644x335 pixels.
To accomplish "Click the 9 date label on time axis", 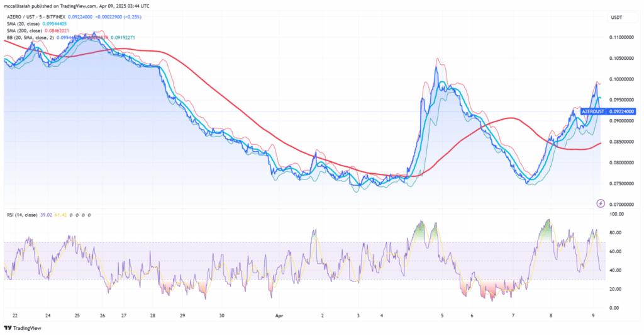I will pyautogui.click(x=594, y=315).
